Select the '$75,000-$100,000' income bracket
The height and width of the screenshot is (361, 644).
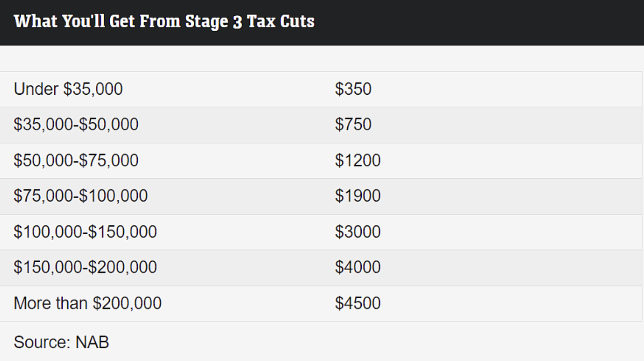pos(80,196)
